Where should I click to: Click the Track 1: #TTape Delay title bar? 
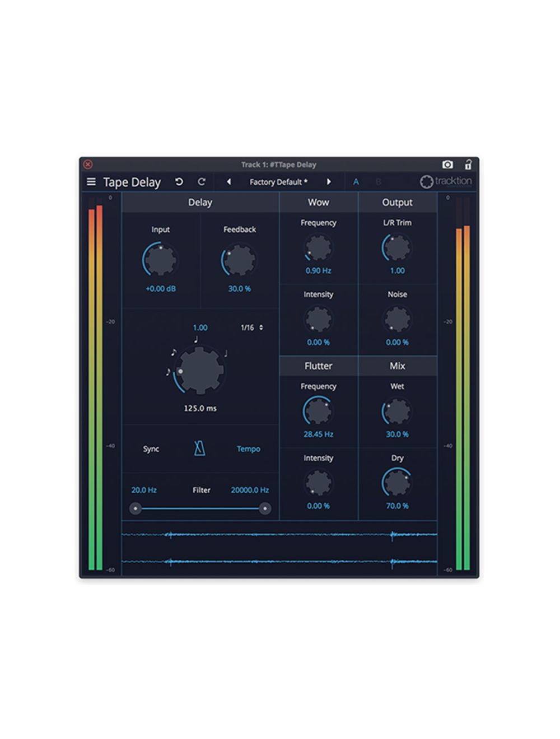point(278,164)
